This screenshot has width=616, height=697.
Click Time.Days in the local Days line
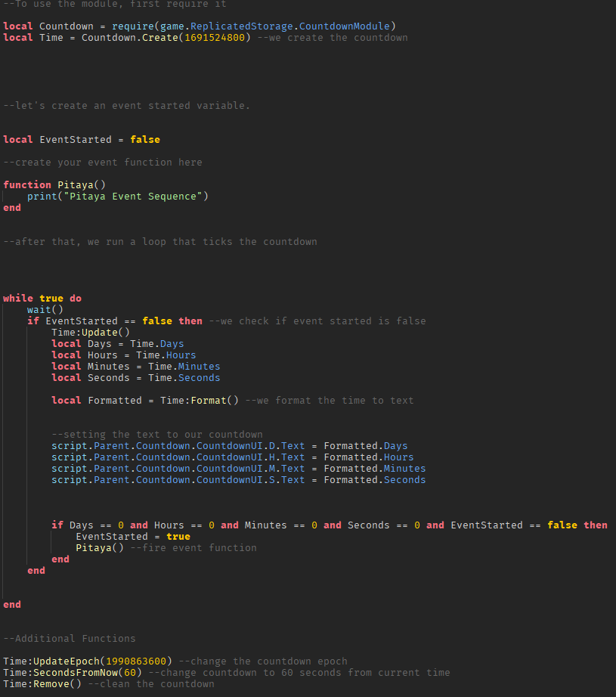click(157, 344)
